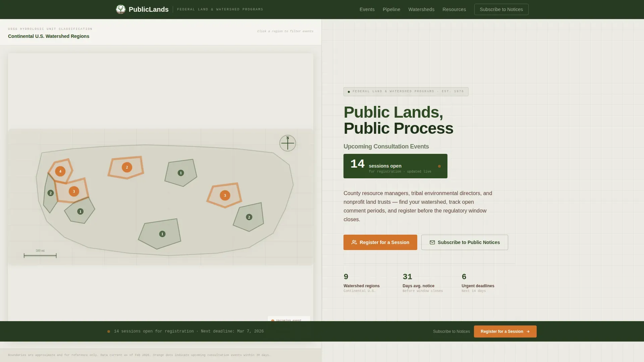
Task: Select the green marker 2 in southeast region
Action: coord(249,217)
